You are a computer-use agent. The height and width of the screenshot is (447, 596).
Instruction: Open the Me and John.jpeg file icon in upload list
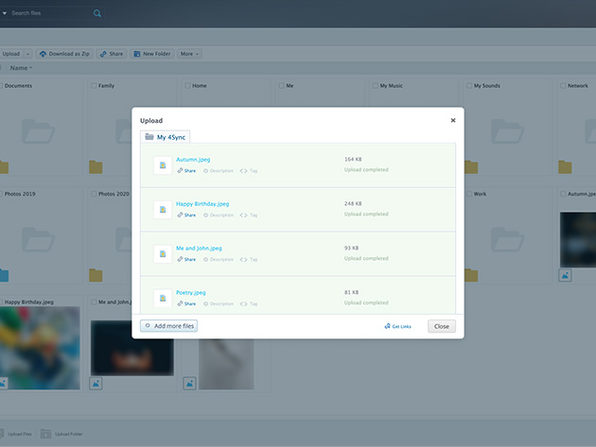tap(163, 254)
